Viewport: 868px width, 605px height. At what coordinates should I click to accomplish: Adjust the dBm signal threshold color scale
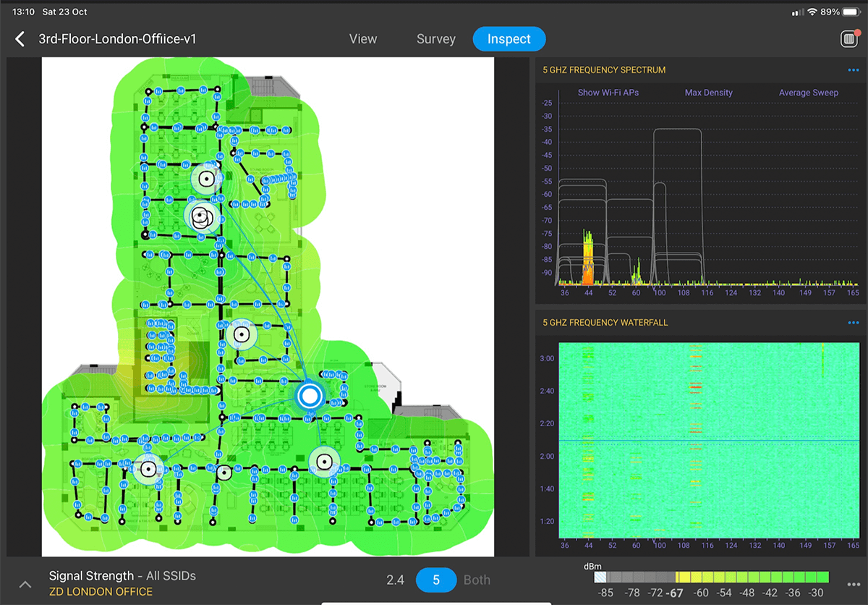coord(711,577)
